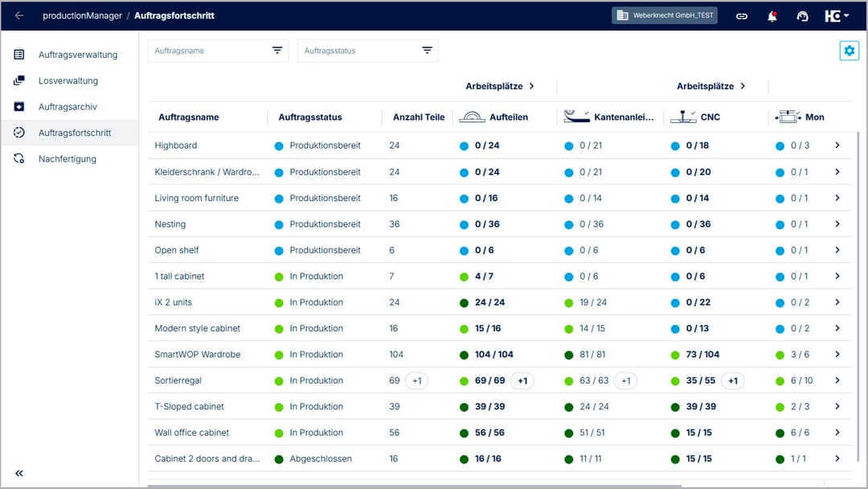The height and width of the screenshot is (489, 868).
Task: Expand details for the Nesting order row
Action: [838, 224]
